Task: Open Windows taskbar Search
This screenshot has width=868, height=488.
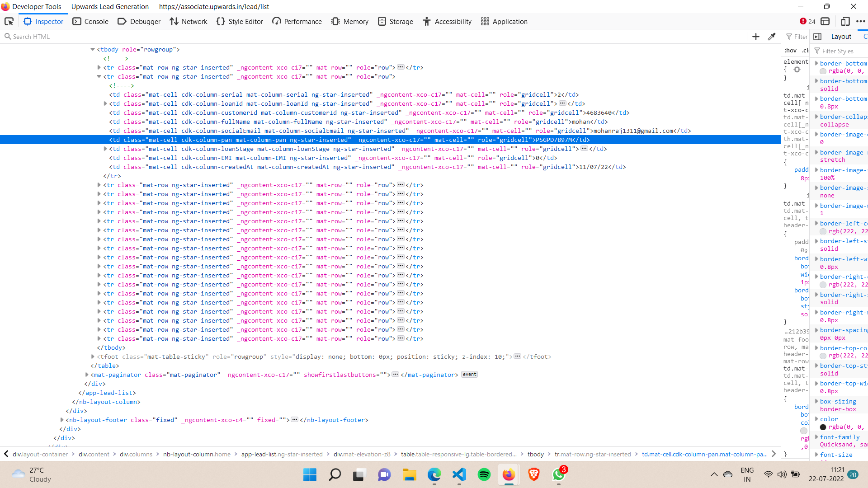Action: pos(335,474)
